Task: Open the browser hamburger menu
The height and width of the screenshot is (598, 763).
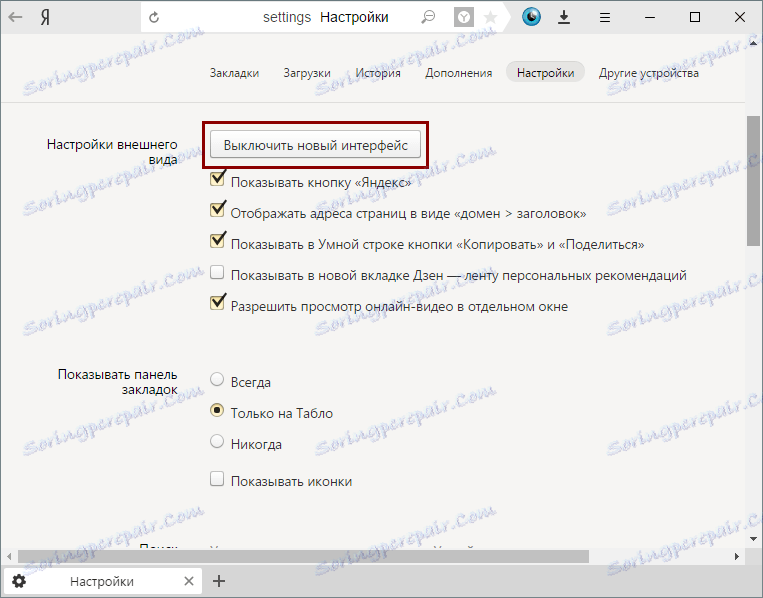Action: tap(605, 18)
